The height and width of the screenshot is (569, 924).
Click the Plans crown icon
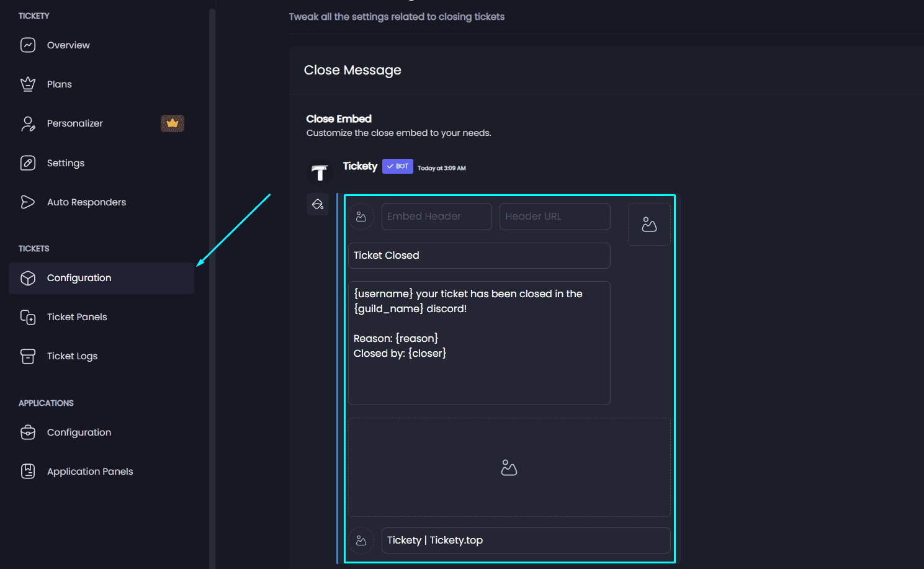(28, 84)
